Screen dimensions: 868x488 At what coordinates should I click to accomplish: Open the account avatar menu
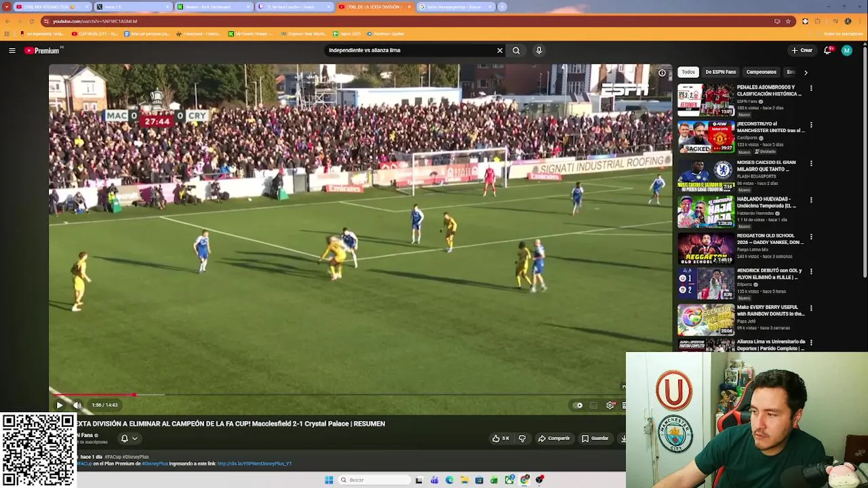point(846,50)
